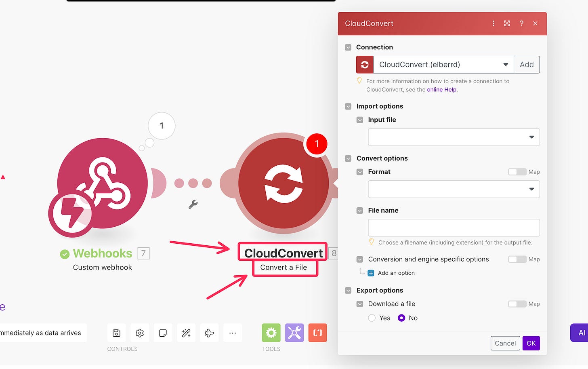Viewport: 588px width, 369px height.
Task: Open the CloudConvert panel kebab menu
Action: 493,23
